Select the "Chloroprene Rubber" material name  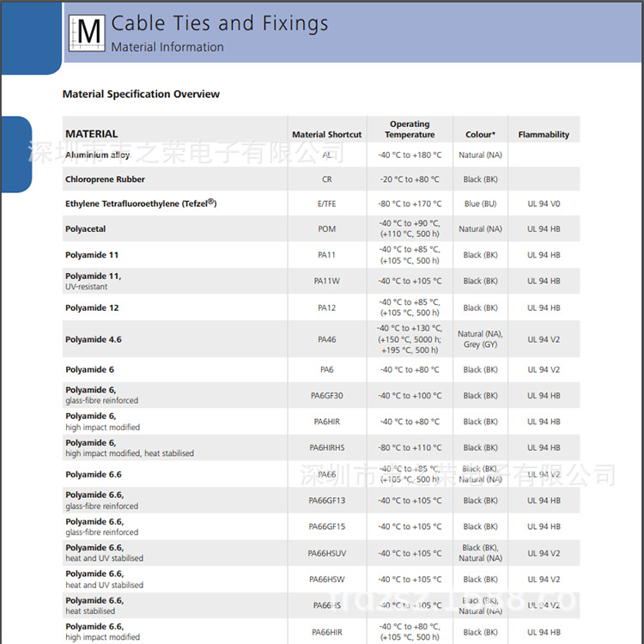pos(105,179)
